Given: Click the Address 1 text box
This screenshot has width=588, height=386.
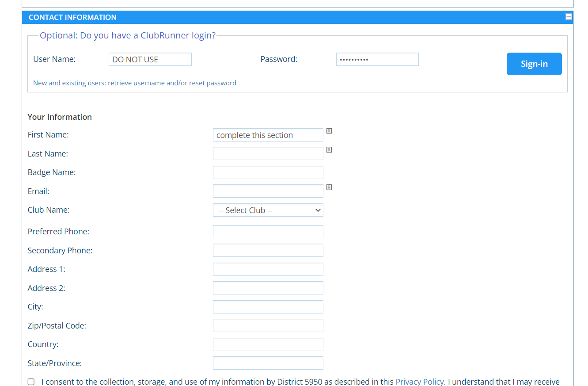Looking at the screenshot, I should tap(268, 269).
